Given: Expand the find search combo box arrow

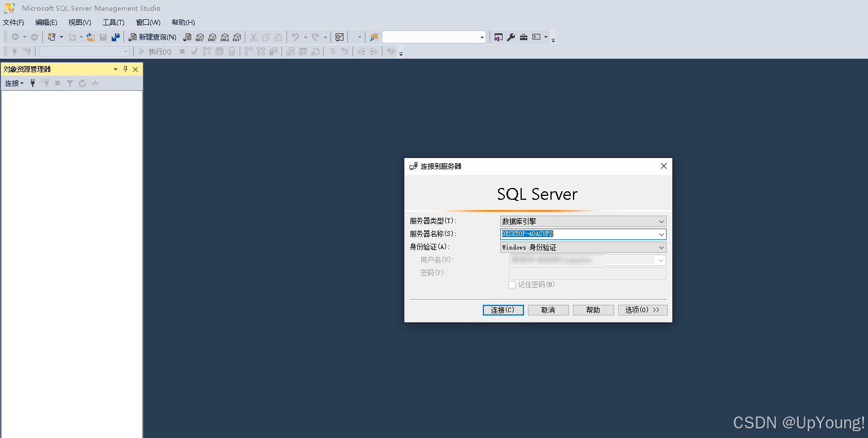Looking at the screenshot, I should tap(482, 37).
